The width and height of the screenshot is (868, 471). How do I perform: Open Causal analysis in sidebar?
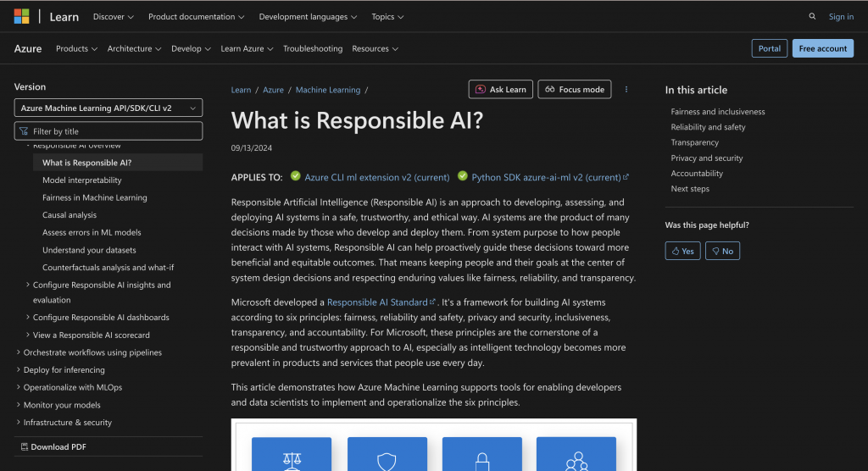(x=70, y=214)
